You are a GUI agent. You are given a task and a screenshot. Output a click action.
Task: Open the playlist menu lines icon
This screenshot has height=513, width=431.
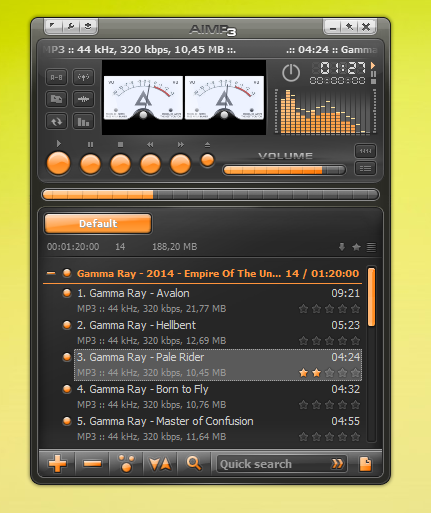pyautogui.click(x=371, y=247)
